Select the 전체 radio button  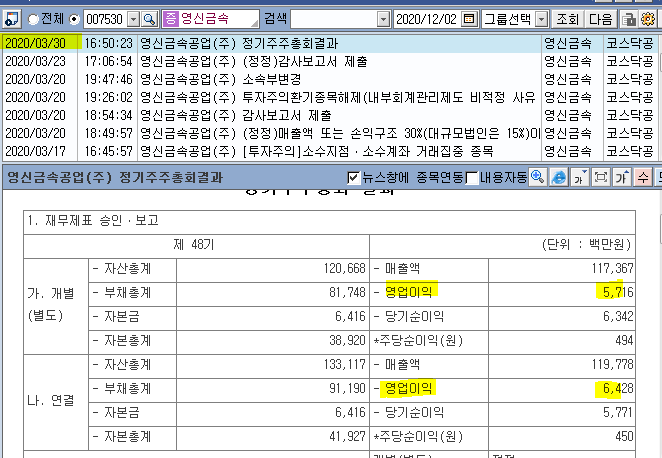coord(33,19)
